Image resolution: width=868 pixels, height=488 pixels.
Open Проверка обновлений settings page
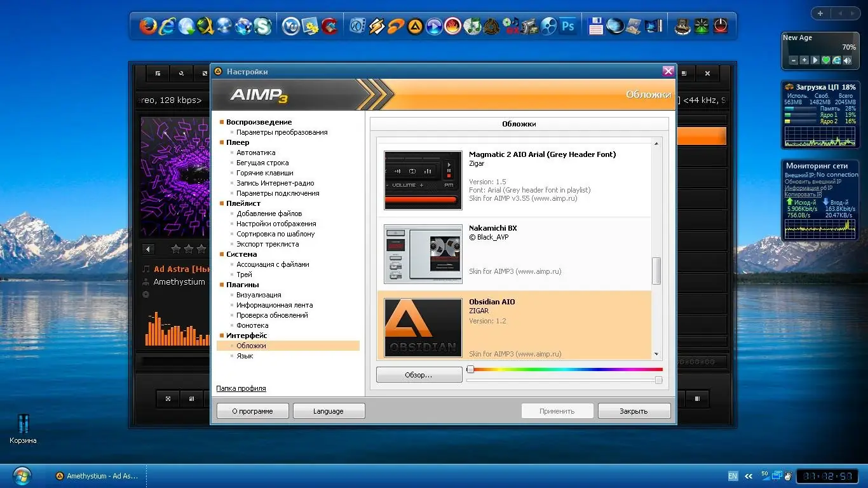click(272, 315)
